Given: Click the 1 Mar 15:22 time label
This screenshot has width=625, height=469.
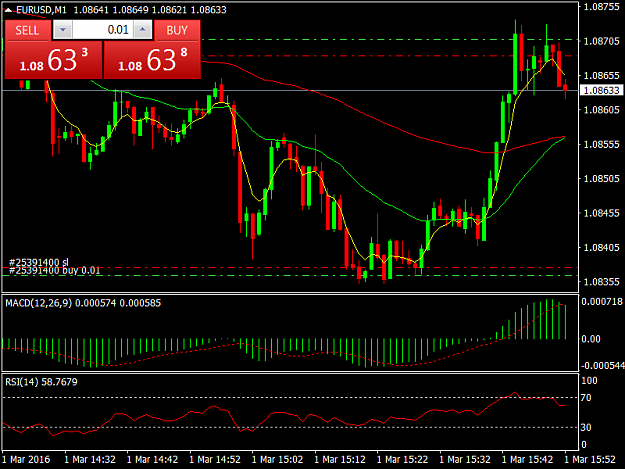Looking at the screenshot, I should point(403,460).
